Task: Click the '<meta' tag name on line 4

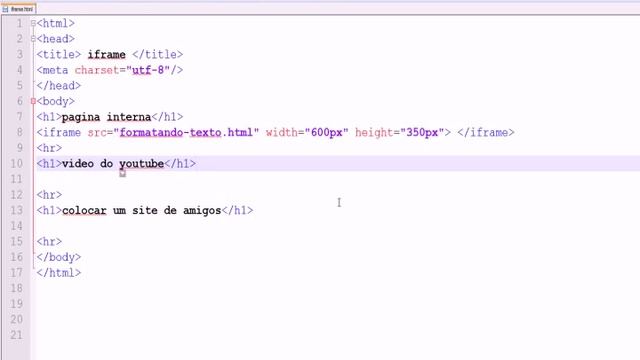Action: coord(52,70)
